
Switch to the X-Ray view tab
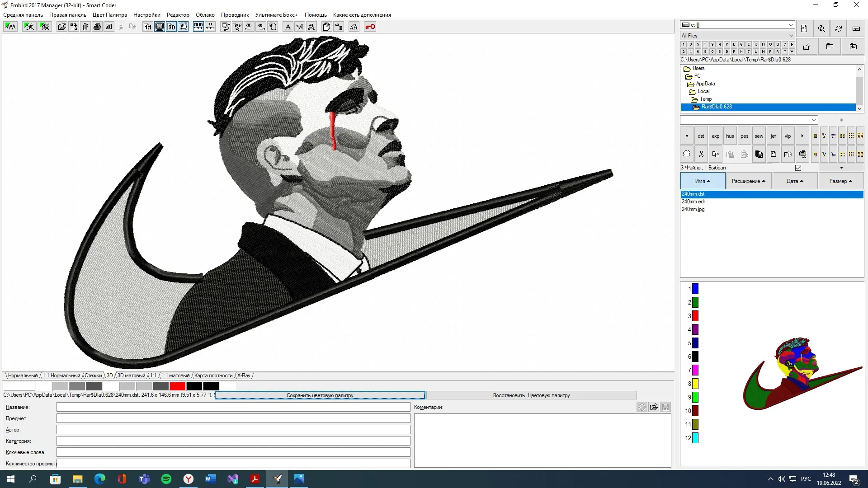point(244,375)
